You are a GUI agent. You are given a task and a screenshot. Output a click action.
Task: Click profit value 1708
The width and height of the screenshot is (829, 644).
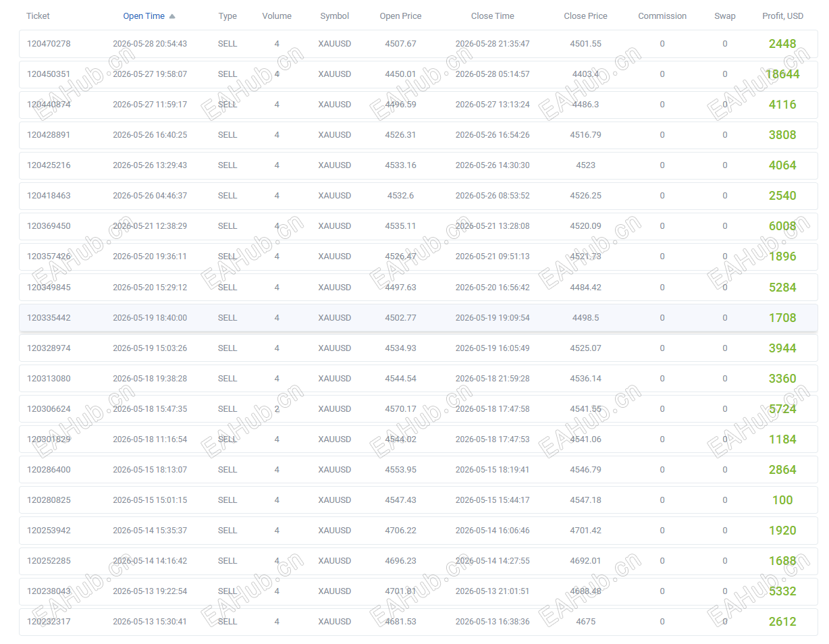pos(782,318)
